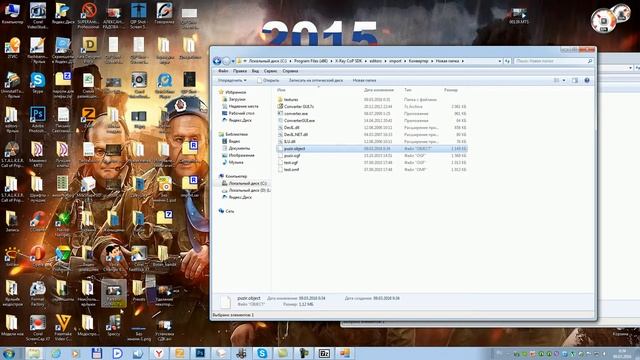
Task: Open the view options dropdown arrow in Explorer
Action: 564,80
